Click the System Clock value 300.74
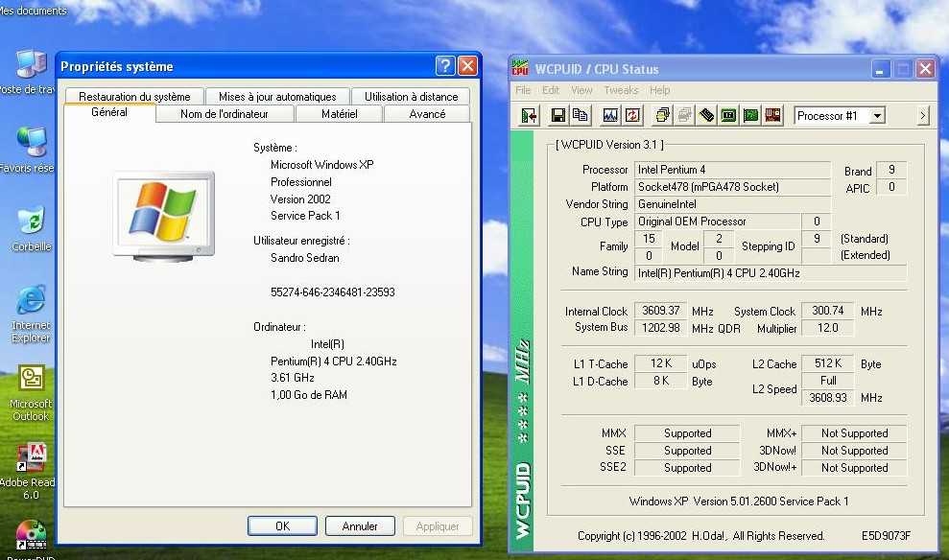The image size is (949, 560). tap(827, 311)
